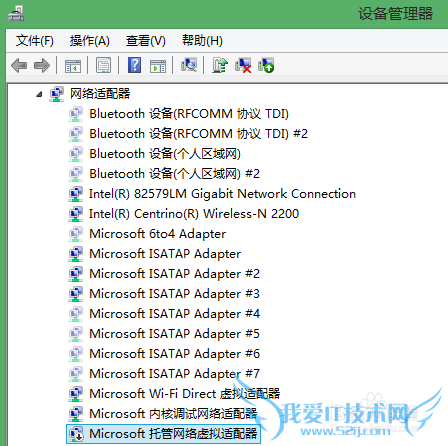
Task: Select Microsoft ISATAP Adapter #3
Action: pyautogui.click(x=174, y=294)
